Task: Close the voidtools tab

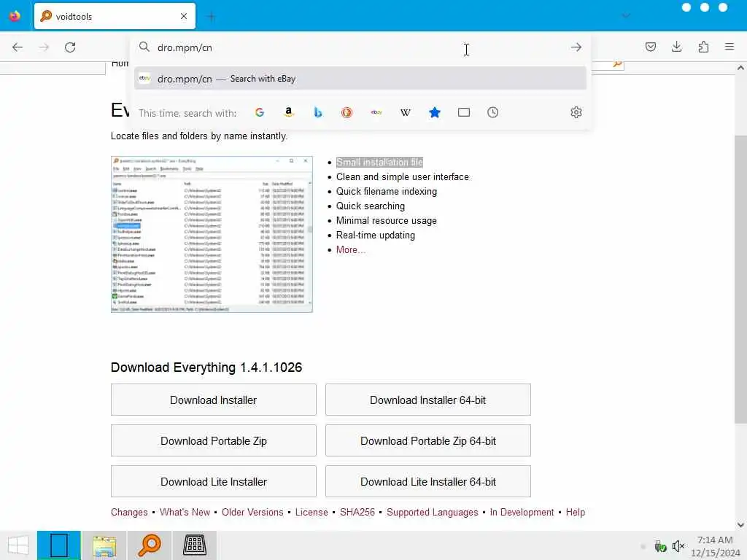Action: [x=184, y=16]
